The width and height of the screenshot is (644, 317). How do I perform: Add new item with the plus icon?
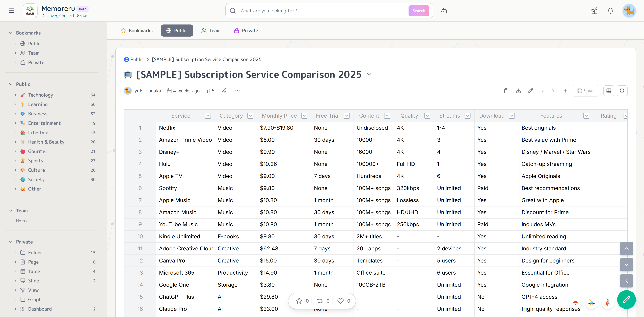(x=565, y=91)
